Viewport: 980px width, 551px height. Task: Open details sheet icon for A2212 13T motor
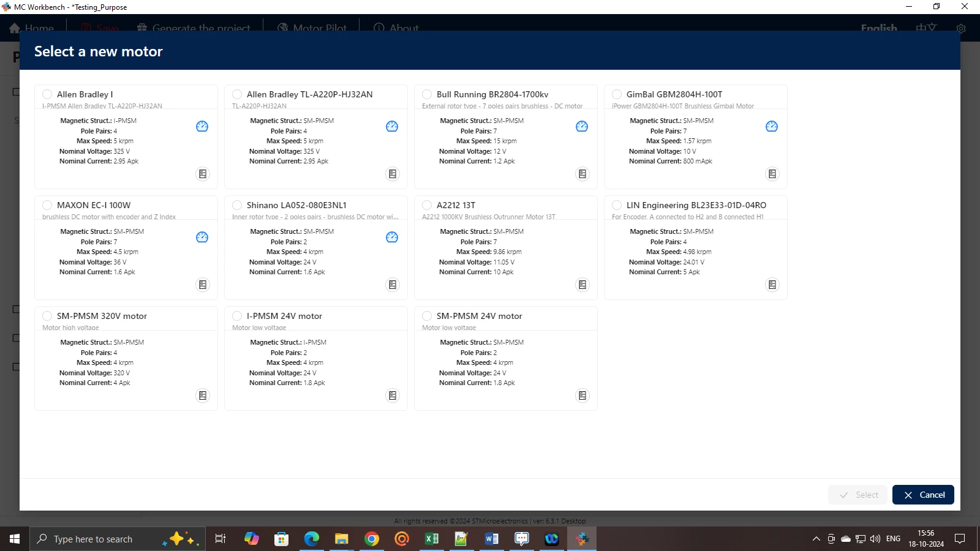[582, 285]
